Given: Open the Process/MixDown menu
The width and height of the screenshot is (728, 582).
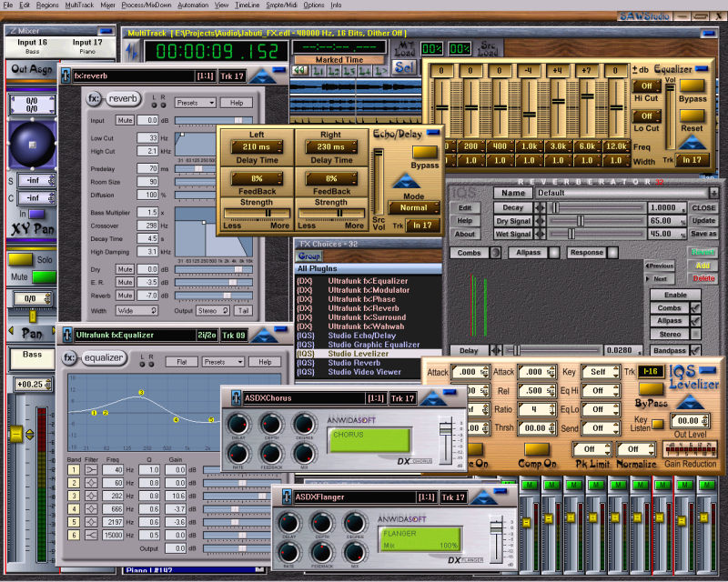Looking at the screenshot, I should pyautogui.click(x=147, y=5).
